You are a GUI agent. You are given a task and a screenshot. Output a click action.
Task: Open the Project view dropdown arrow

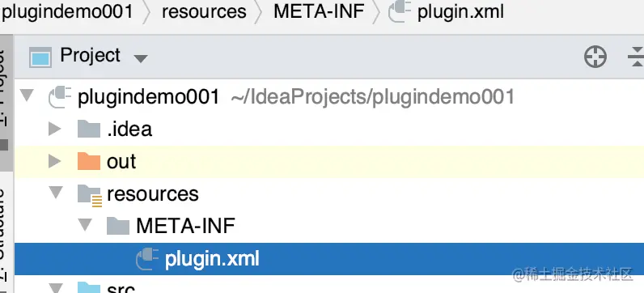point(141,59)
